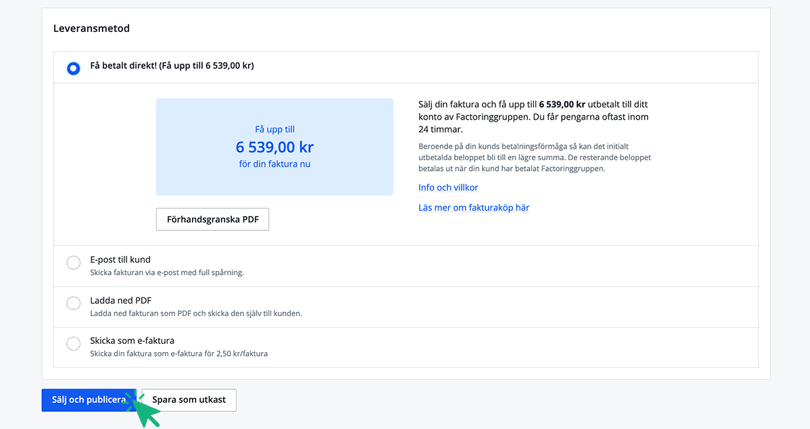This screenshot has width=810, height=429.
Task: Select the "Få betalt direkt!" radio button
Action: coord(73,68)
